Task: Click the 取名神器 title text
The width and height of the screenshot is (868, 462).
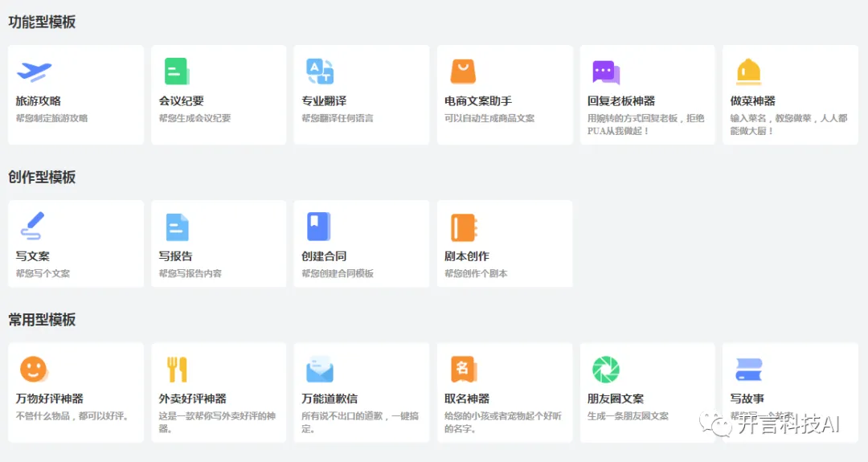Action: [x=467, y=399]
